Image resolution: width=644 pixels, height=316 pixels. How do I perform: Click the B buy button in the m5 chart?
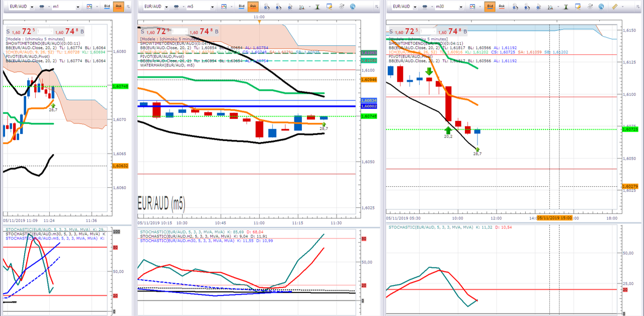coord(217,32)
